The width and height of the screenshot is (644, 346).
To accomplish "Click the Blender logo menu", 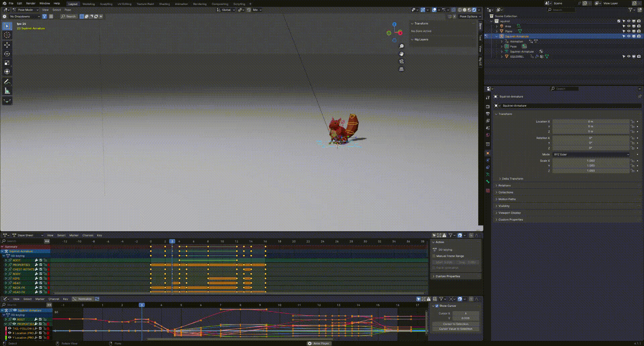I will [4, 3].
